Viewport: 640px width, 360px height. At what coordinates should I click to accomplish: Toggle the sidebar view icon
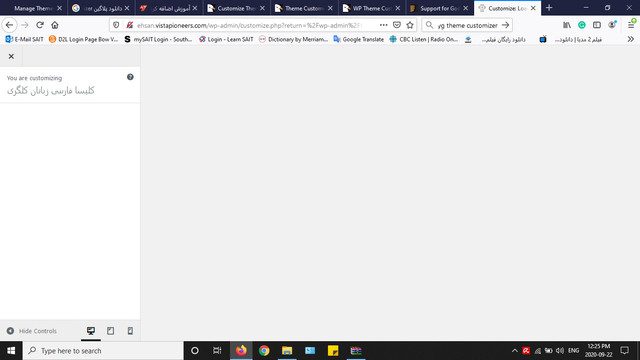(597, 25)
